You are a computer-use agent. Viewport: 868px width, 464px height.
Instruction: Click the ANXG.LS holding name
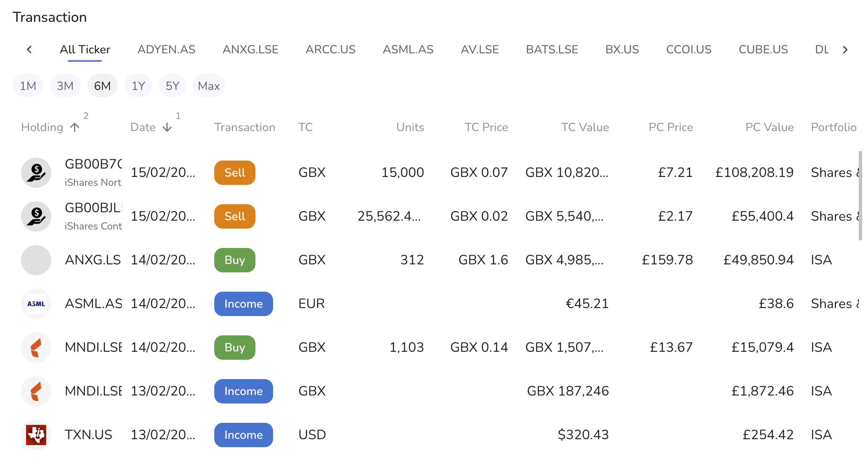coord(93,260)
